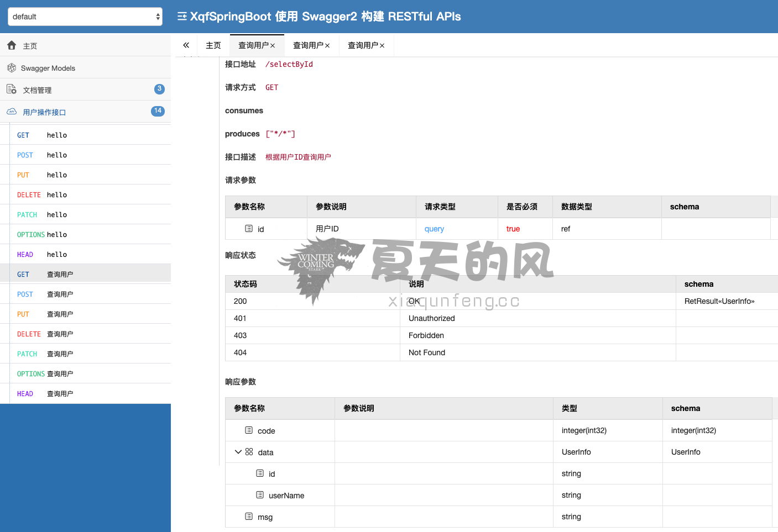
Task: Click the double-chevron collapse tabs icon
Action: click(186, 45)
